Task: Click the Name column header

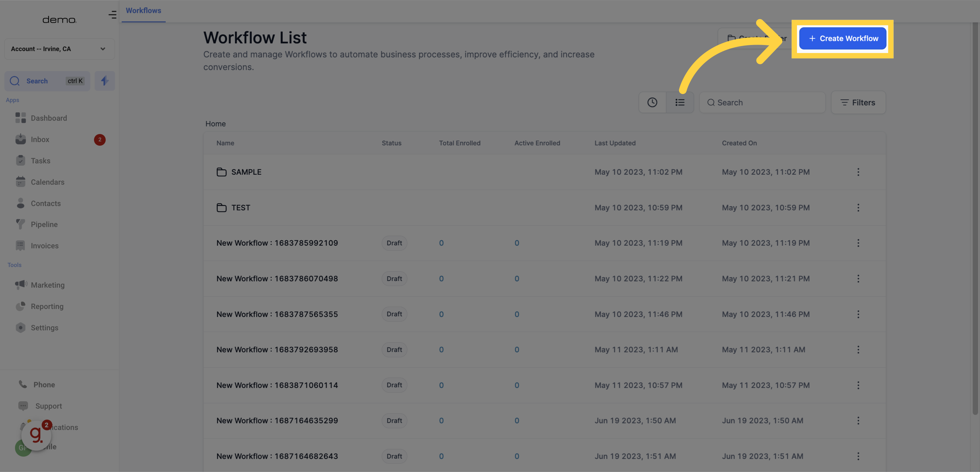Action: [x=225, y=143]
